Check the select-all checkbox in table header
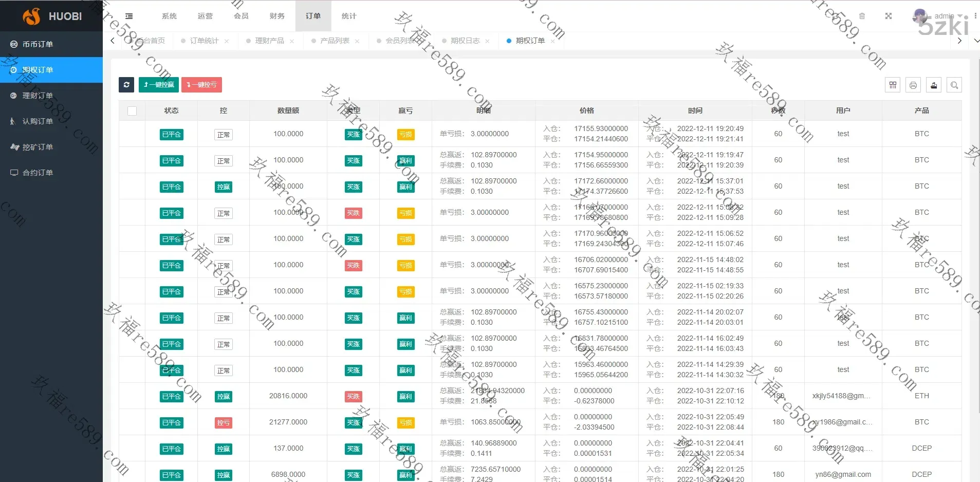980x482 pixels. tap(132, 111)
